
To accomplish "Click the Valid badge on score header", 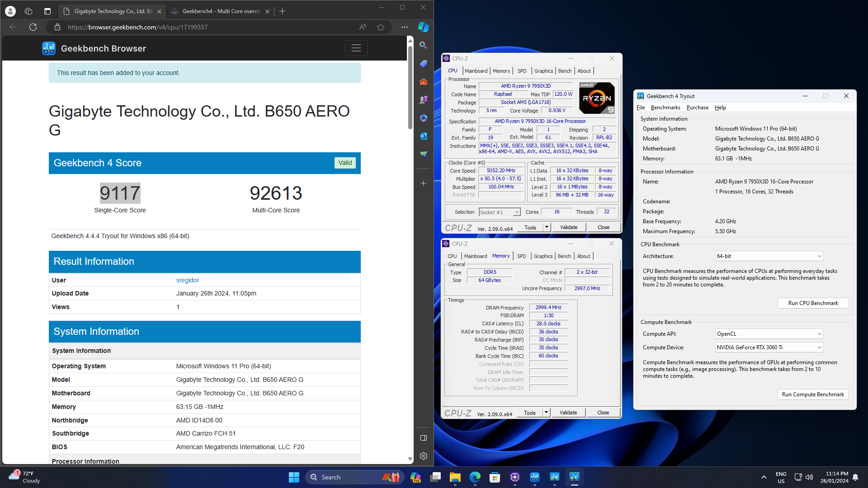I will click(x=345, y=163).
